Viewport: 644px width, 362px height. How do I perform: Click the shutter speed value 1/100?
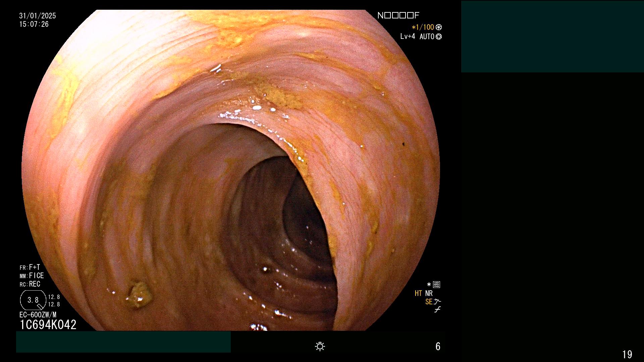(x=425, y=27)
